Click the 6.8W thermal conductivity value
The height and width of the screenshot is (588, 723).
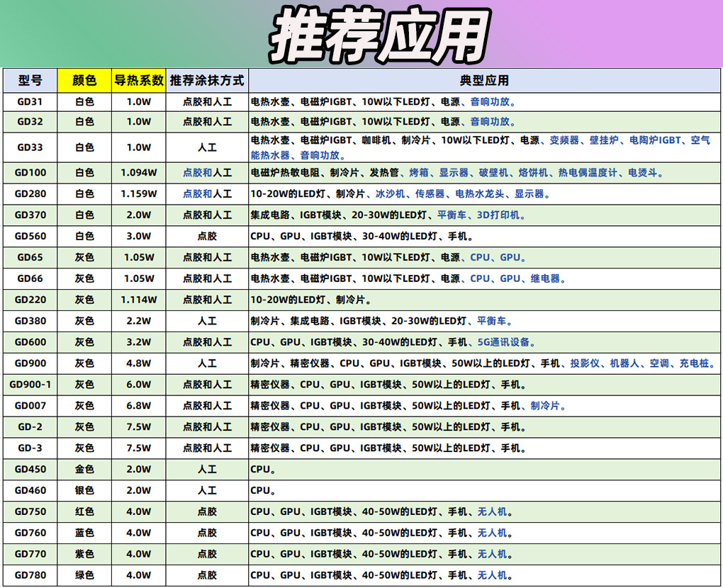pos(139,406)
